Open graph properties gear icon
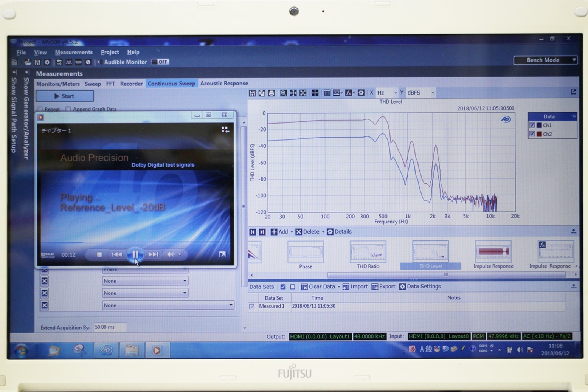 361,93
